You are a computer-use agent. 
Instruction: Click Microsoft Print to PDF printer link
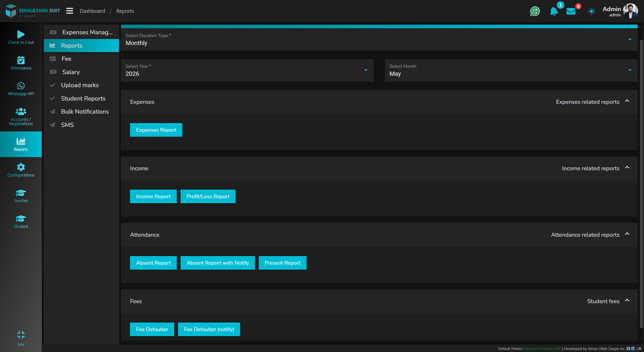tap(542, 349)
